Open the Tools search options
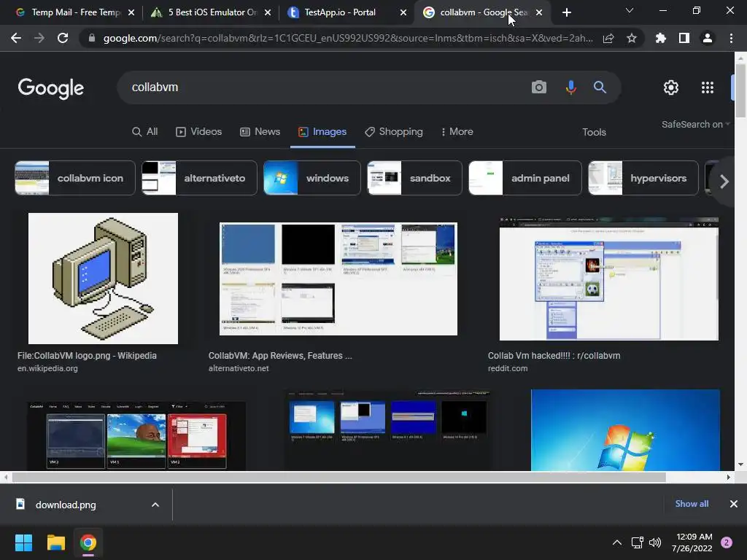Image resolution: width=747 pixels, height=560 pixels. (x=594, y=132)
